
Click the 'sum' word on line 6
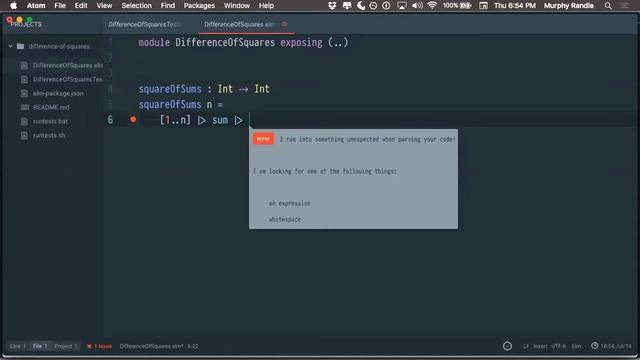coord(220,120)
